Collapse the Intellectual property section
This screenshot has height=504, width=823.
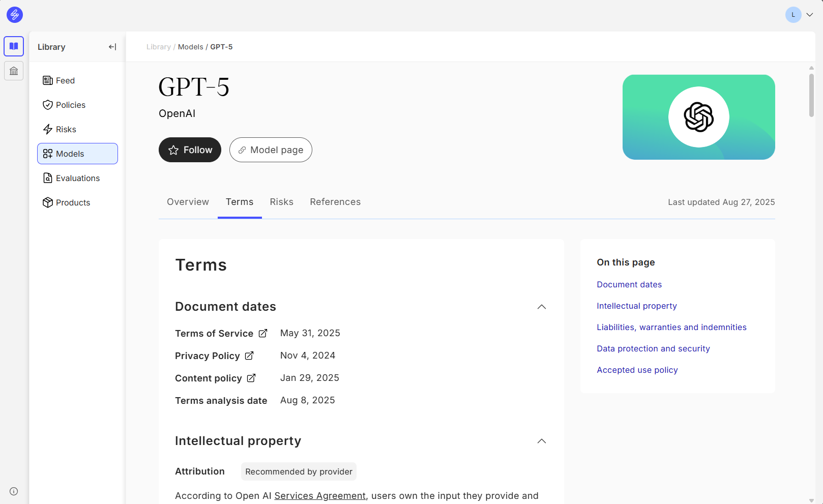tap(542, 441)
